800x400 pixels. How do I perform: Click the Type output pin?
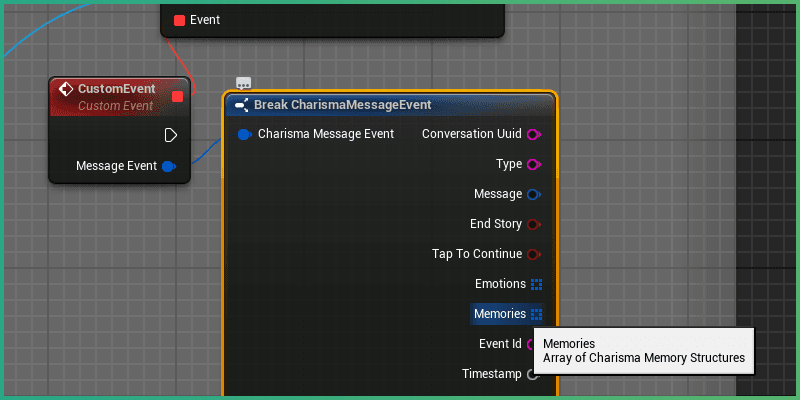coord(534,164)
